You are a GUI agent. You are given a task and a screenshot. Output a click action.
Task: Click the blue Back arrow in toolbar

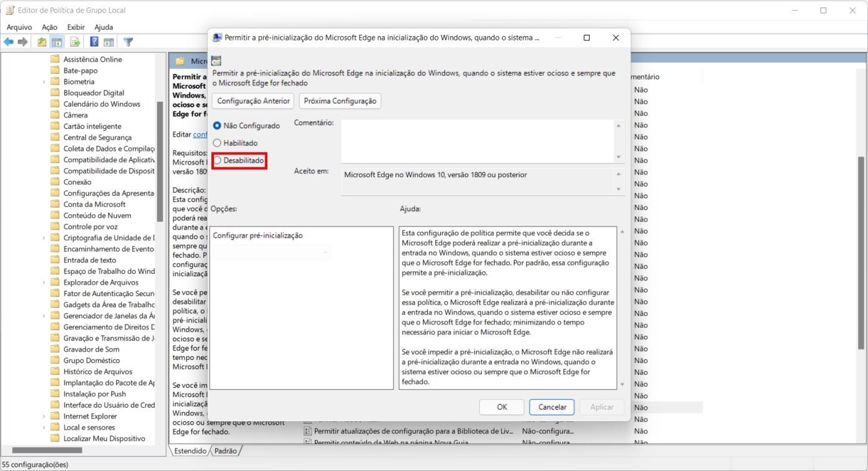pos(9,42)
